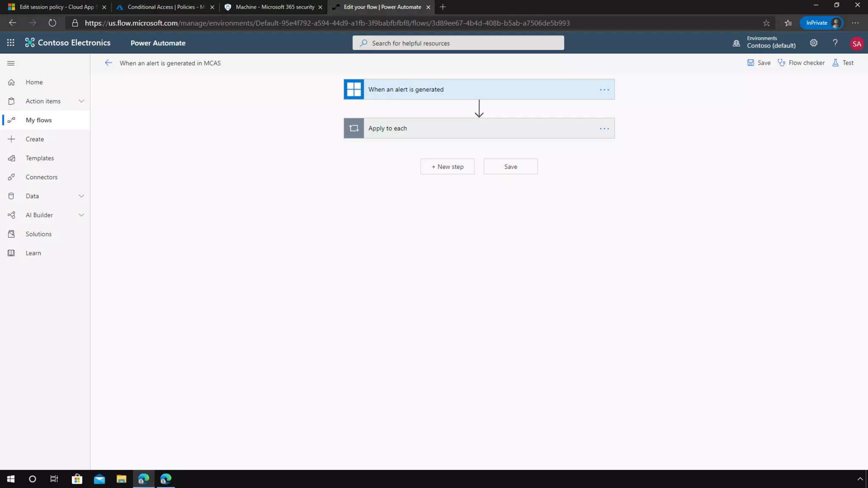
Task: Open the Environments picker Contoso (default)
Action: click(x=764, y=42)
